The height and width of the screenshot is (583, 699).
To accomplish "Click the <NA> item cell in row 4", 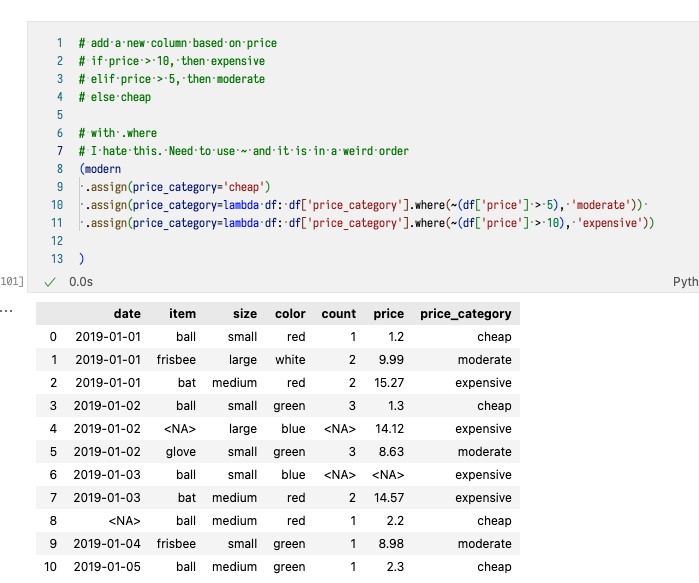I will (x=180, y=429).
